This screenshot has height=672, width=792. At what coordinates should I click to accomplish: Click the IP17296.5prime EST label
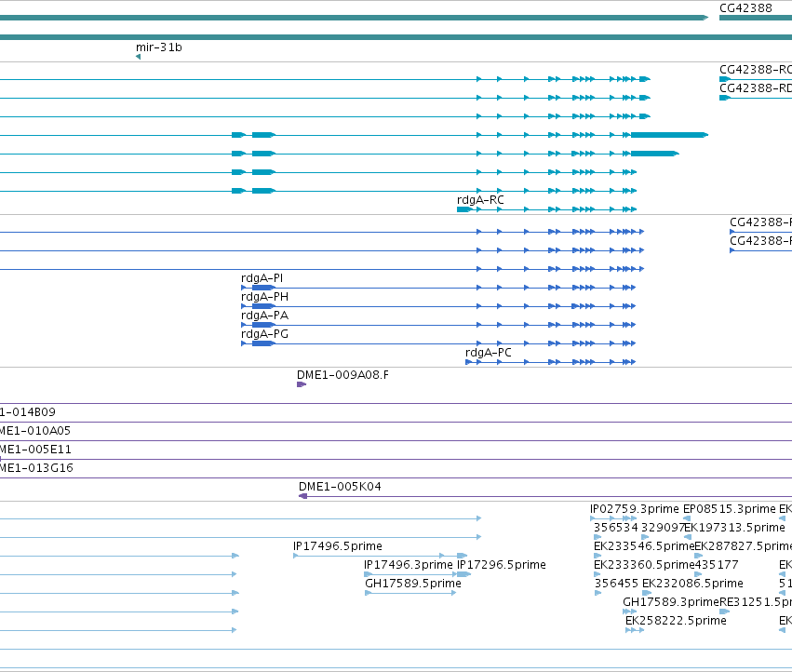pos(501,565)
